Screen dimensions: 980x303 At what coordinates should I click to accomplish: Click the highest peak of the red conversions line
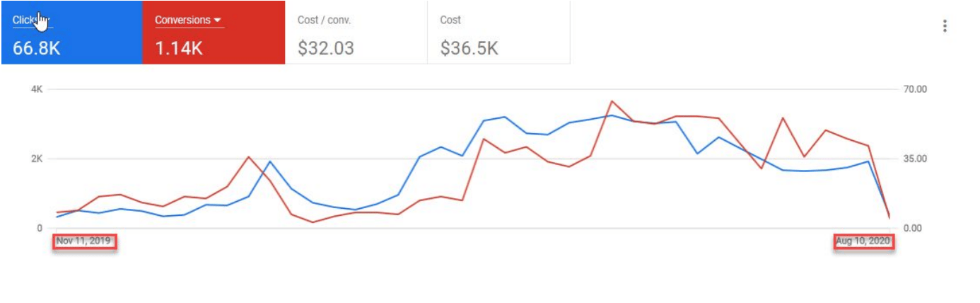[612, 101]
